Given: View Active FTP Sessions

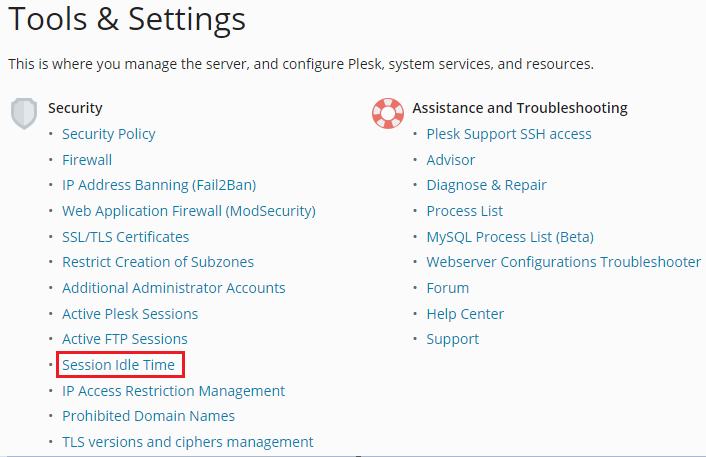Looking at the screenshot, I should [x=125, y=339].
